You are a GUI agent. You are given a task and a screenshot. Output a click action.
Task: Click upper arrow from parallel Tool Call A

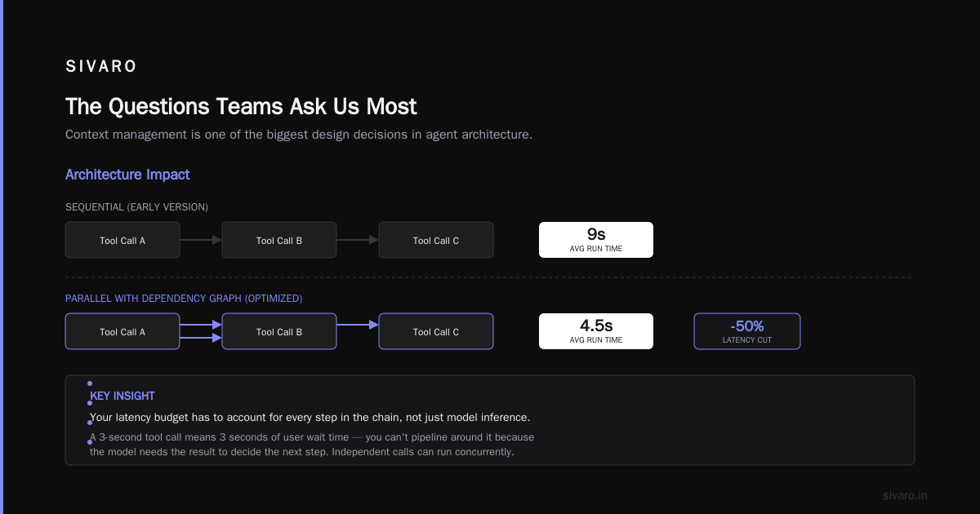tap(201, 325)
